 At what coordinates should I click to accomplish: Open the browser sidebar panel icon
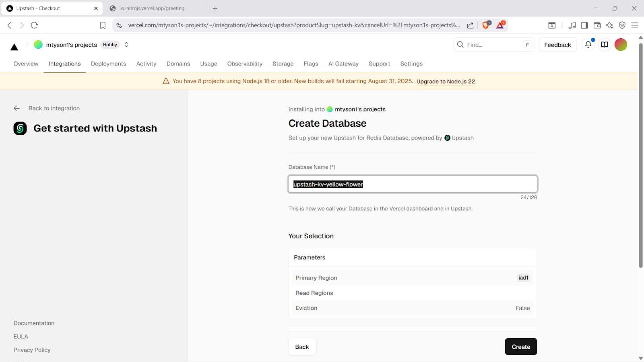584,25
